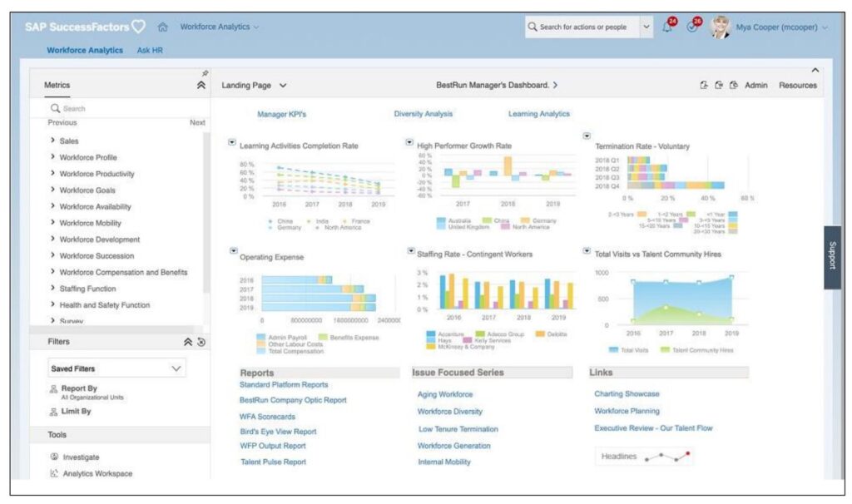This screenshot has height=504, width=852.
Task: Open the Landing Page dropdown
Action: [254, 86]
